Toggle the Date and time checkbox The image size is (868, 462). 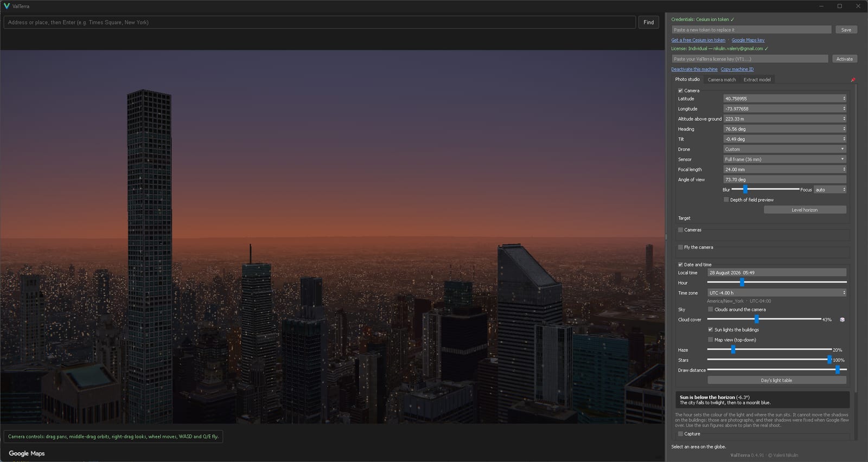[x=680, y=265]
